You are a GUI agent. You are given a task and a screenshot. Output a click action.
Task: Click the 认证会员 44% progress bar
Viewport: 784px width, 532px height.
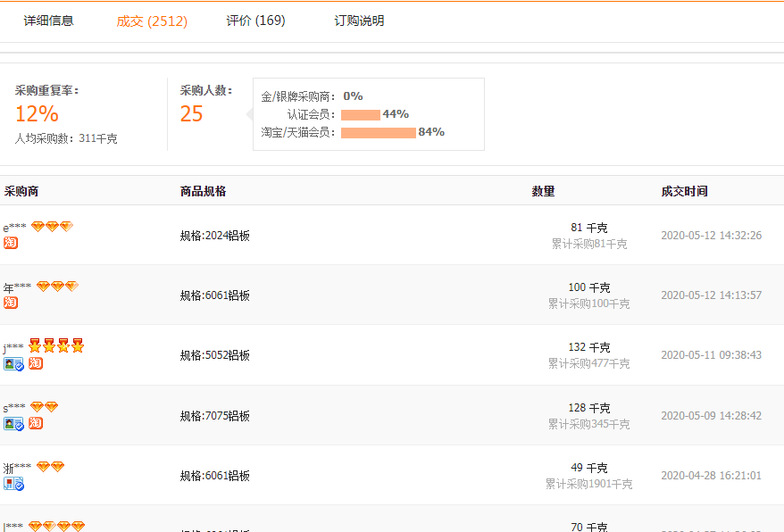pos(361,115)
